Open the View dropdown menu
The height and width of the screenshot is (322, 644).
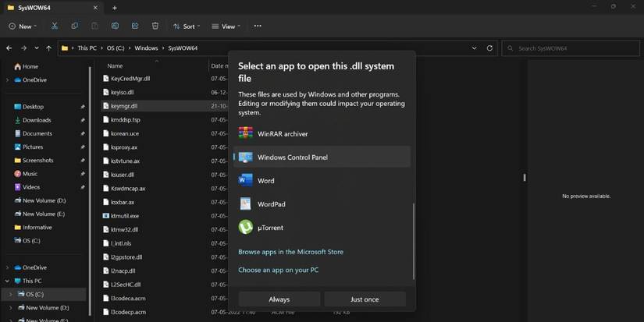[227, 26]
